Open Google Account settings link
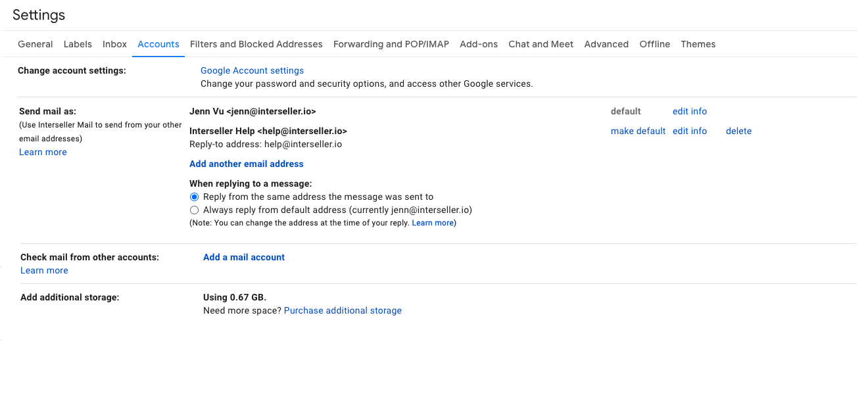Viewport: 868px width, 403px height. coord(252,70)
